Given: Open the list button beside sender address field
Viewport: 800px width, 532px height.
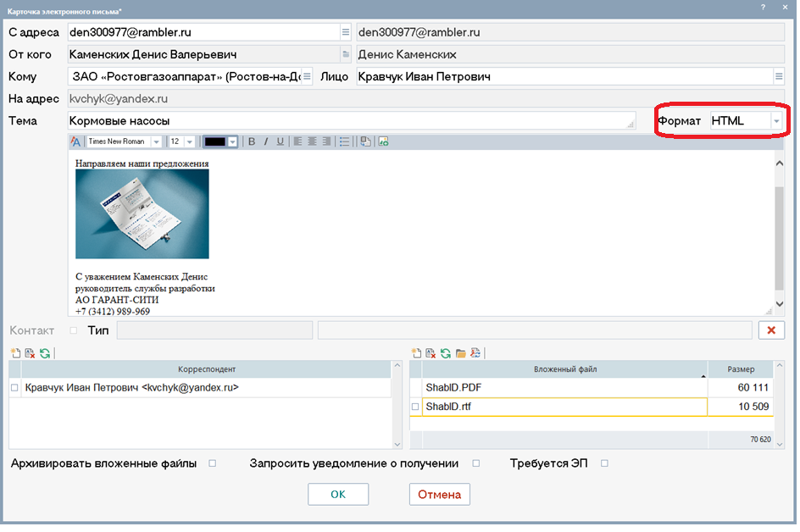Looking at the screenshot, I should click(x=346, y=32).
